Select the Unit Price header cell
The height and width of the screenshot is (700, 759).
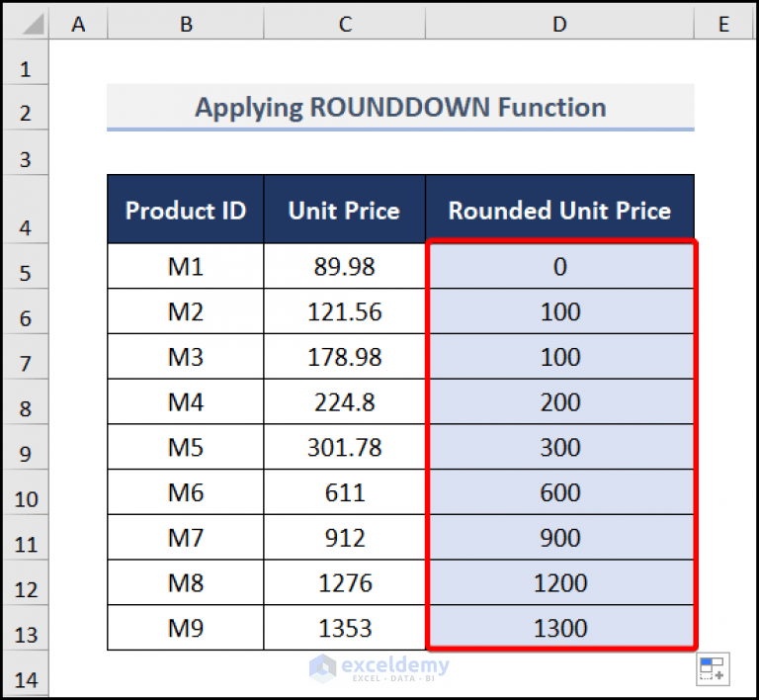pos(345,210)
